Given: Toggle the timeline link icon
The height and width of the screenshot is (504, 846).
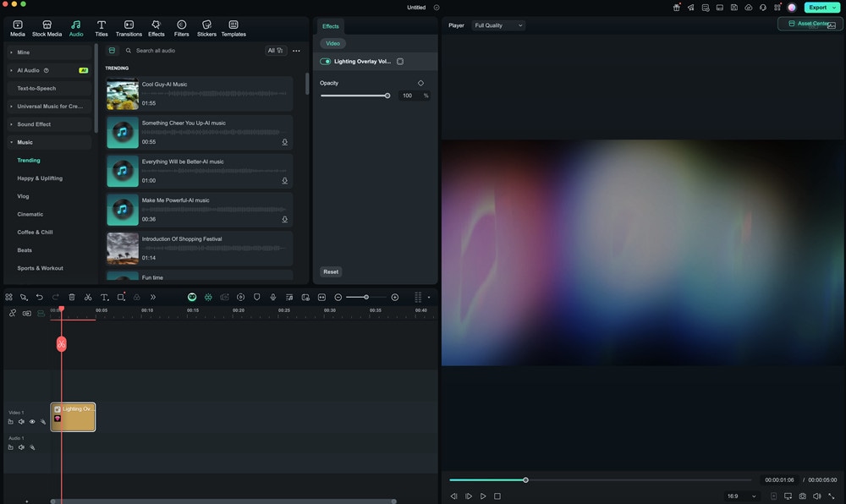Looking at the screenshot, I should tap(13, 313).
